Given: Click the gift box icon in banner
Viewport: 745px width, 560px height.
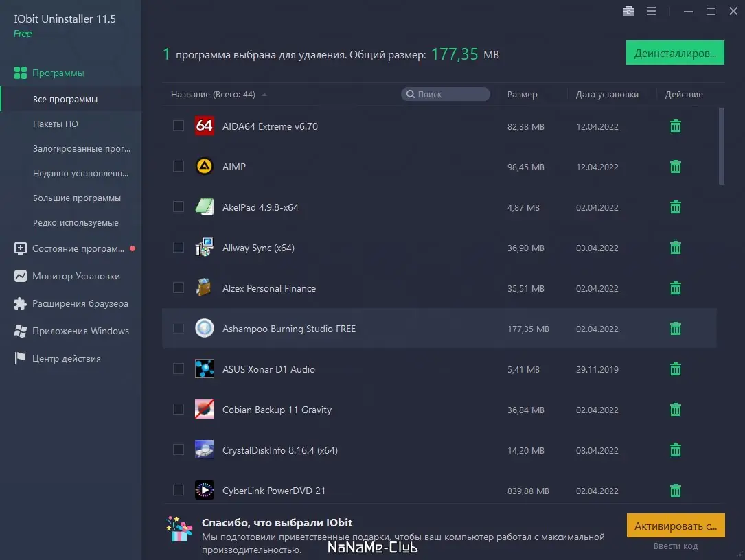Looking at the screenshot, I should (x=179, y=529).
